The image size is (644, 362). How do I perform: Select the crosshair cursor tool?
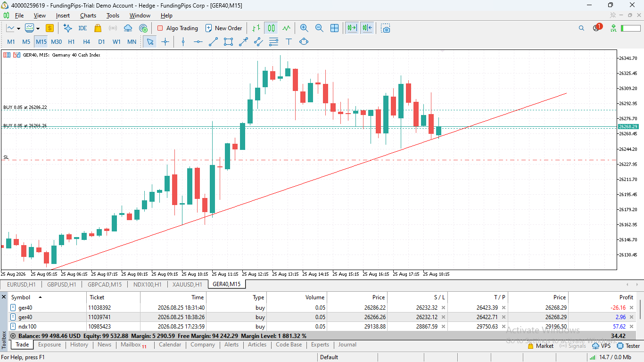coord(165,41)
